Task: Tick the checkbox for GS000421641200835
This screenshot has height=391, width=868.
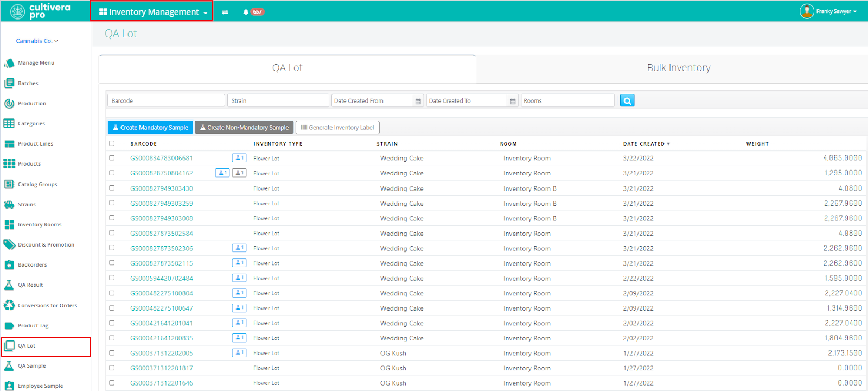Action: 112,338
